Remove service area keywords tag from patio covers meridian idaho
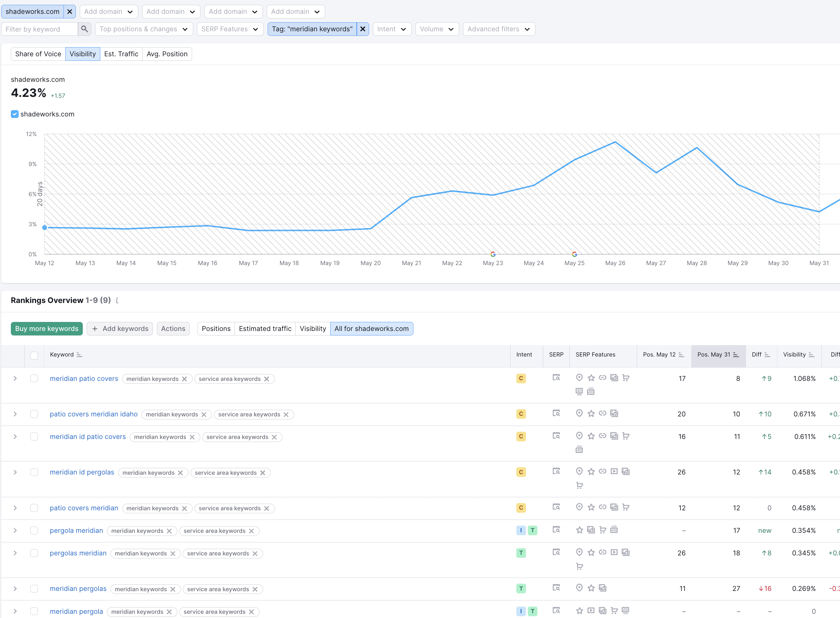The width and height of the screenshot is (840, 618). pos(286,415)
